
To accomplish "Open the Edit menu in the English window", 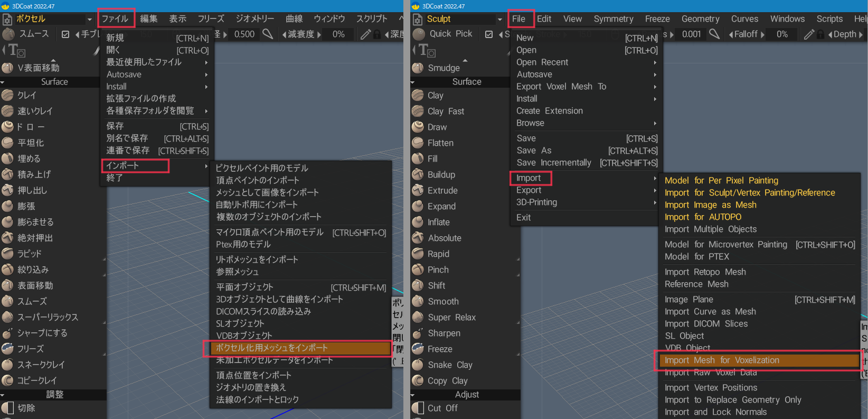I will [544, 18].
